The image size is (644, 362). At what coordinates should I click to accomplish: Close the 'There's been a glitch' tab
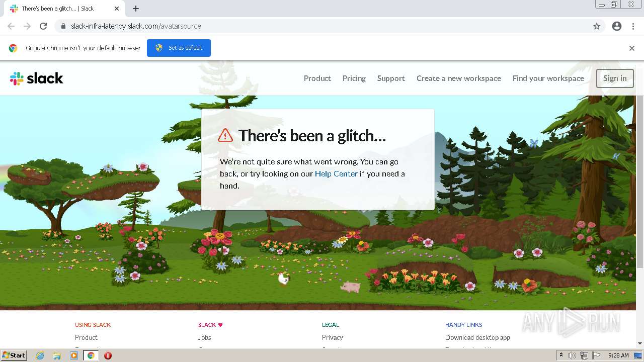tap(117, 9)
